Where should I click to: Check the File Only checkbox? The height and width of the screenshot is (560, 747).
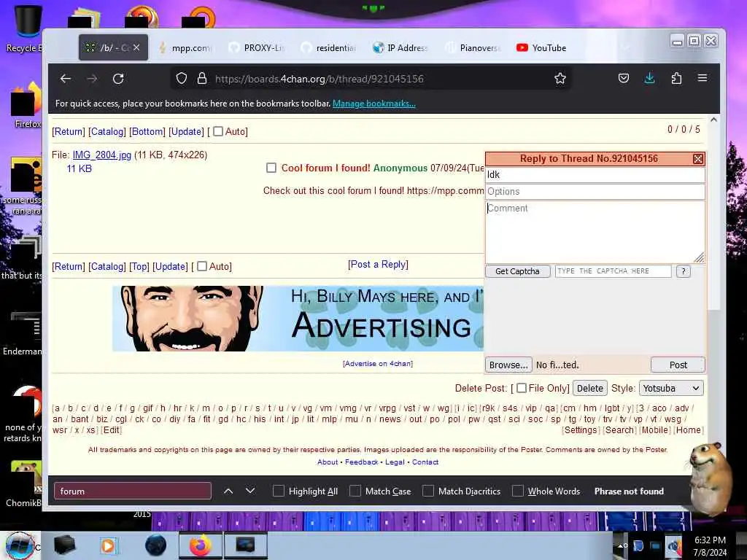tap(522, 388)
